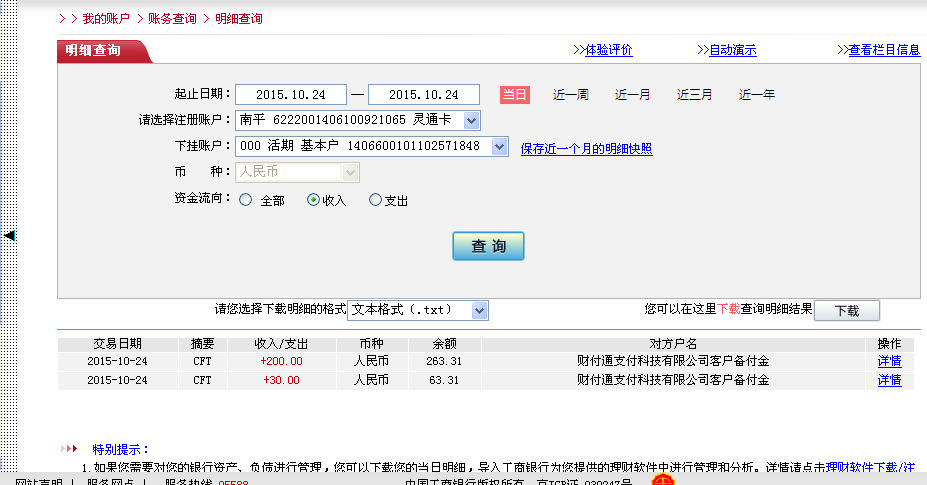Select the 全部 fund flow radio button

coord(246,200)
